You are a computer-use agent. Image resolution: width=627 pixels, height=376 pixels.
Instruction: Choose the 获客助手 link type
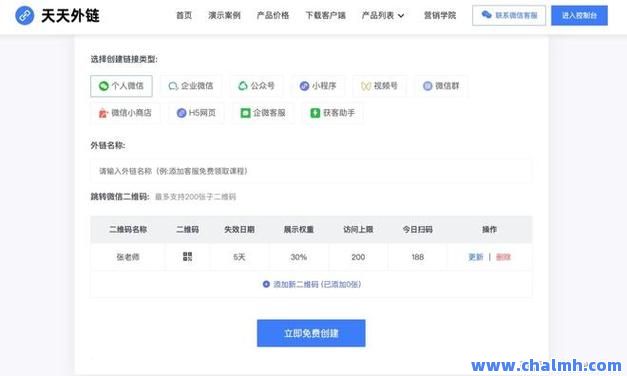tap(333, 113)
